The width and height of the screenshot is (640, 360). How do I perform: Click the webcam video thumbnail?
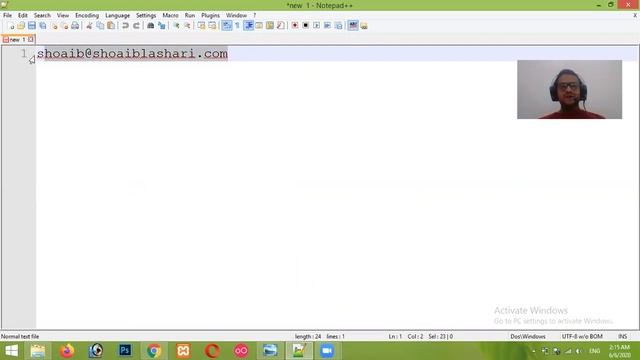(569, 89)
